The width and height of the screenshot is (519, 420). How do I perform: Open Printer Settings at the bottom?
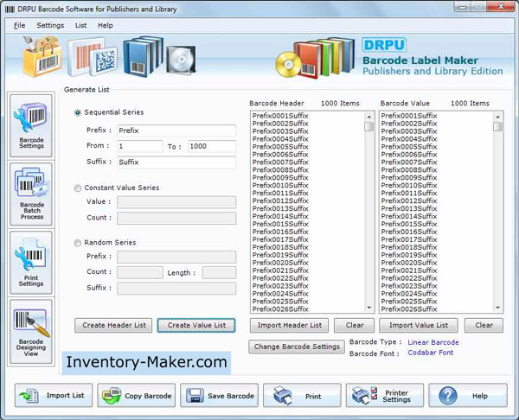[x=385, y=396]
